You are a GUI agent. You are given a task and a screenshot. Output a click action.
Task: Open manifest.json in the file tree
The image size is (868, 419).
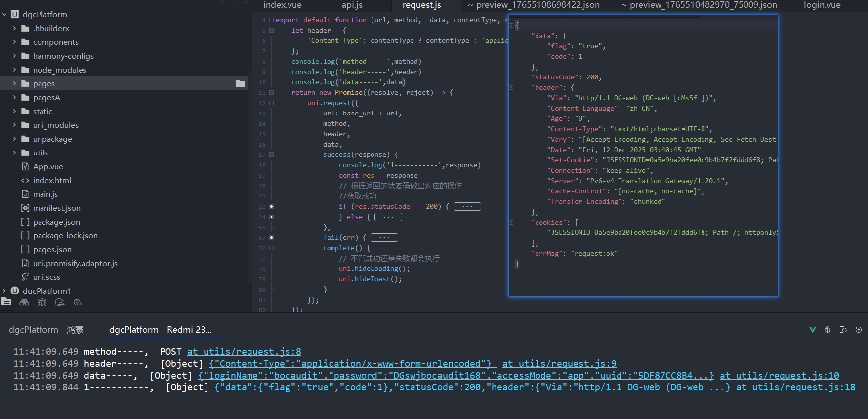coord(56,208)
